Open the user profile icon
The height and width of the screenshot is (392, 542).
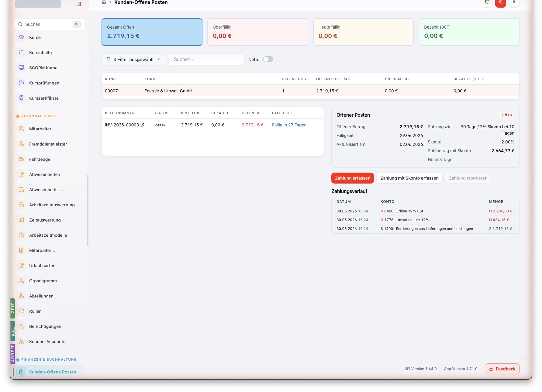click(x=514, y=3)
